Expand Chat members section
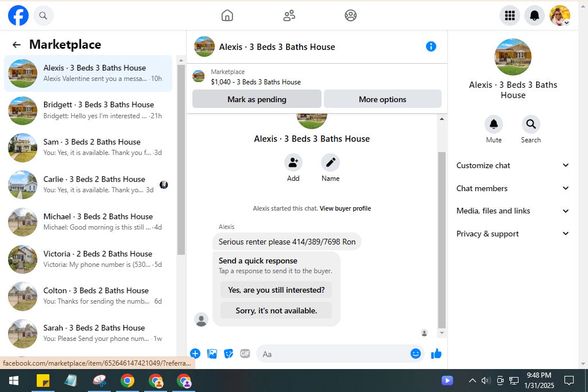The image size is (588, 392). pos(513,188)
